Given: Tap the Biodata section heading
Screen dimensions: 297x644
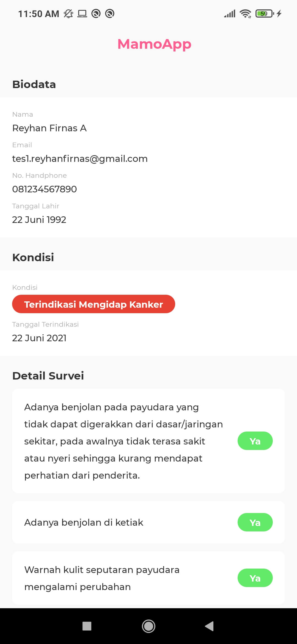Looking at the screenshot, I should pyautogui.click(x=34, y=84).
